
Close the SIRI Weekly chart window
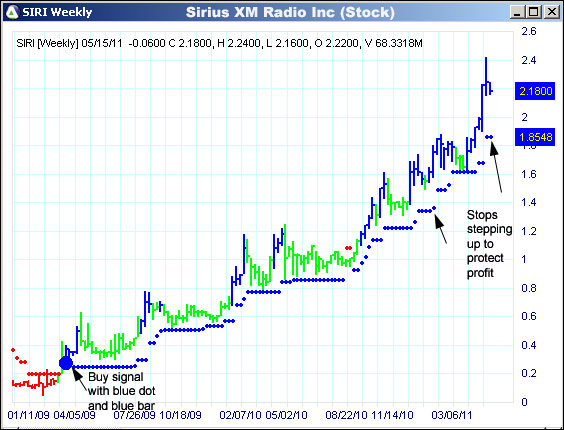tap(551, 13)
